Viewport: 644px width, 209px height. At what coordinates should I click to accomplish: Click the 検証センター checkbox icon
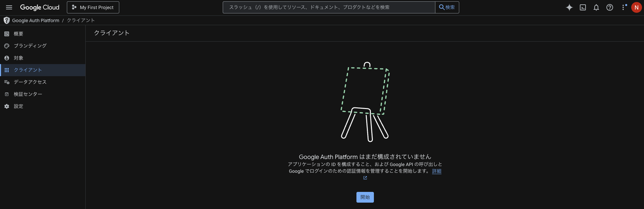point(7,94)
